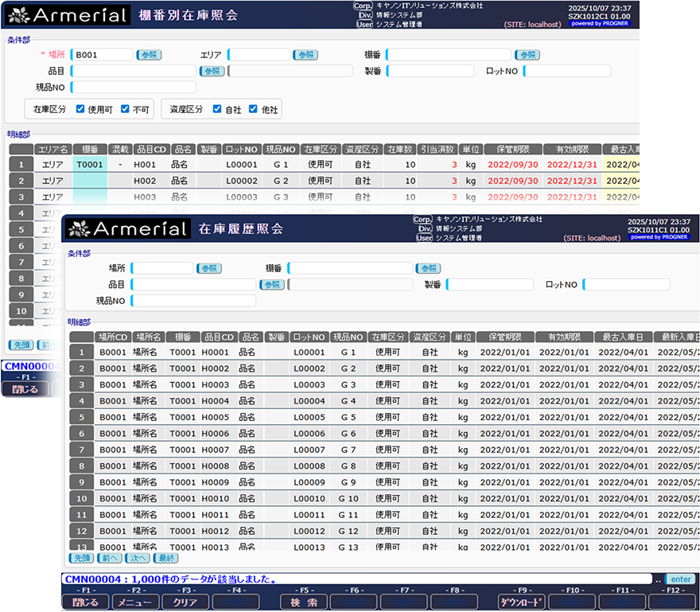This screenshot has height=612, width=700.
Task: Toggle the 他社 checkbox in 資産区分
Action: (253, 110)
